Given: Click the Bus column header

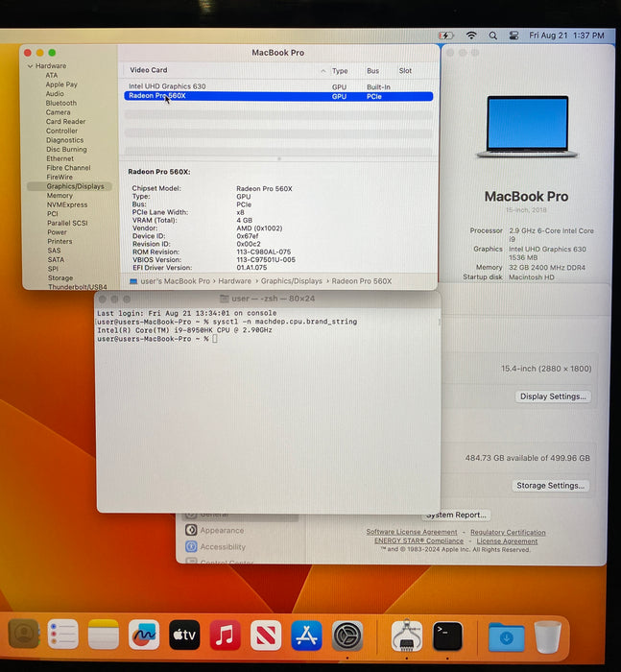Looking at the screenshot, I should [372, 71].
